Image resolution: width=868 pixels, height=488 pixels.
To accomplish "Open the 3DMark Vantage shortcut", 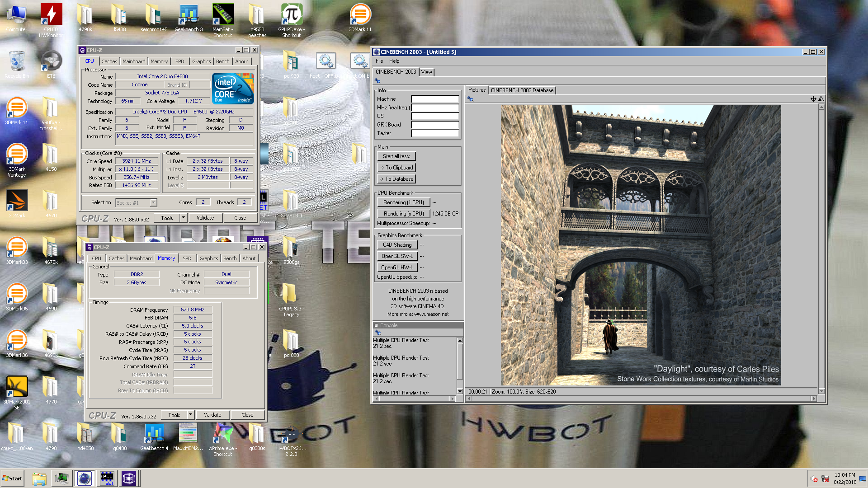I will coord(17,160).
